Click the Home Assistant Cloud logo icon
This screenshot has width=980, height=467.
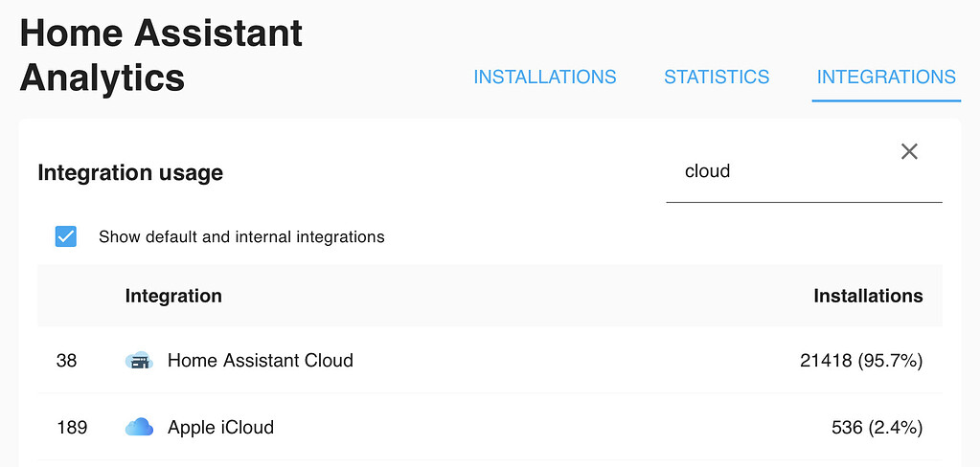139,361
